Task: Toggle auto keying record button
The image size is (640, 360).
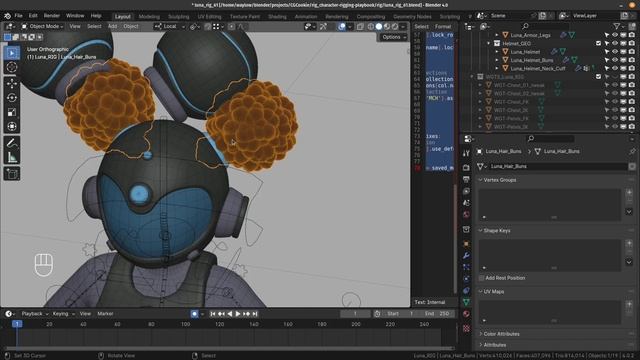Action: pyautogui.click(x=194, y=314)
